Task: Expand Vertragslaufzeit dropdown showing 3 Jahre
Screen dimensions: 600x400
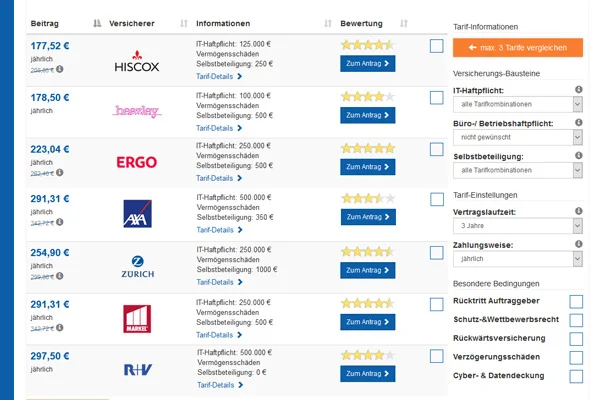Action: (518, 226)
